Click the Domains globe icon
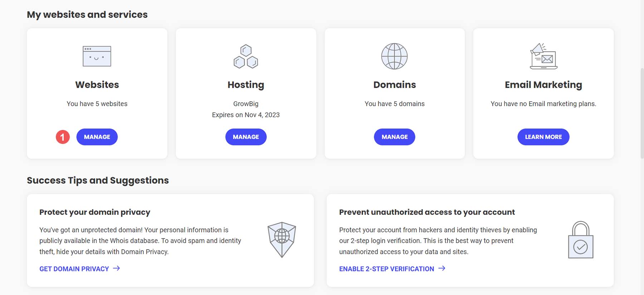 point(395,56)
